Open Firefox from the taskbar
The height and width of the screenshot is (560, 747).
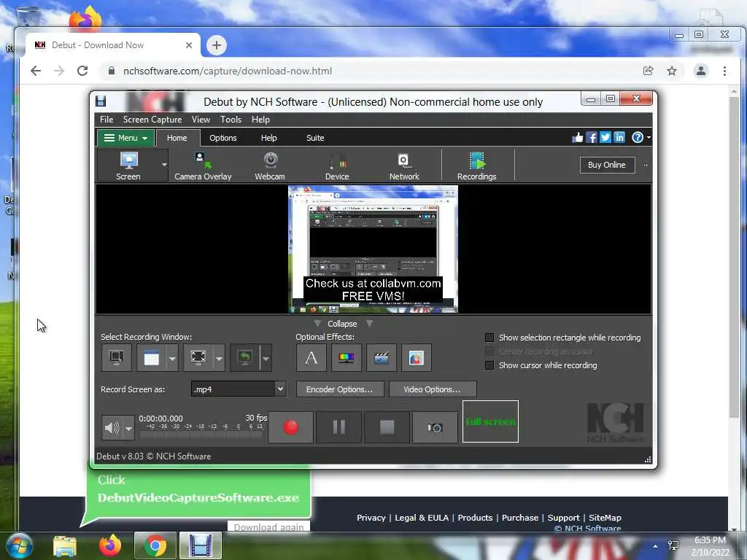point(110,545)
